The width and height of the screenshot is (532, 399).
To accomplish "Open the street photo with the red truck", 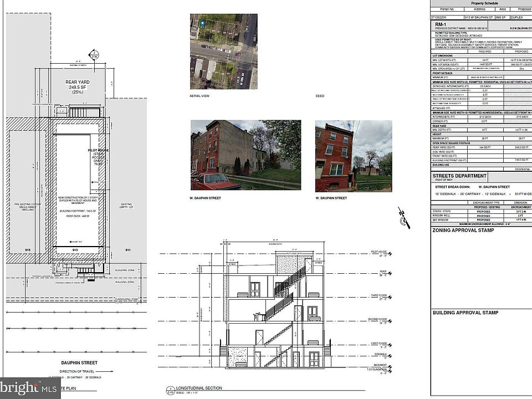I will coord(245,155).
